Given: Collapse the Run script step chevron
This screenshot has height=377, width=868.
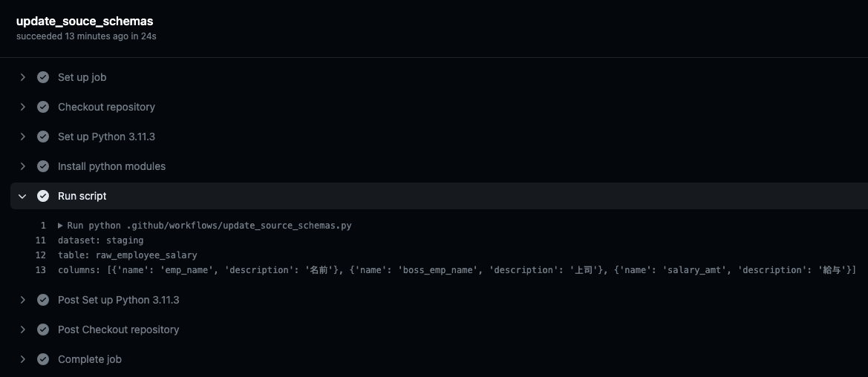Looking at the screenshot, I should (x=23, y=196).
